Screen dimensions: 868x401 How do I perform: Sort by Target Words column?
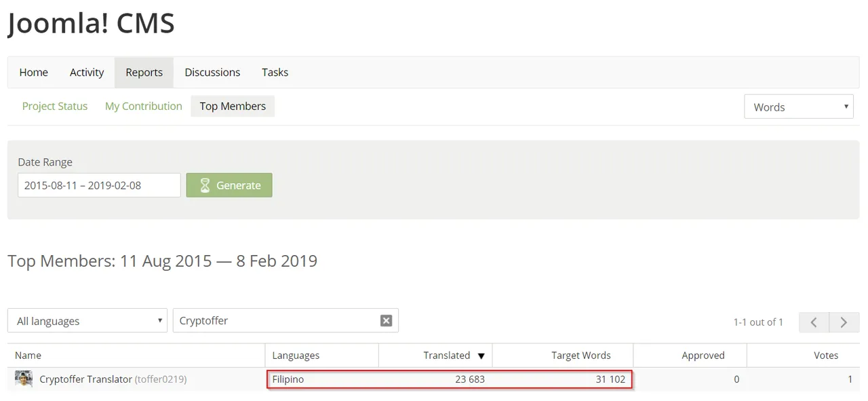click(581, 355)
